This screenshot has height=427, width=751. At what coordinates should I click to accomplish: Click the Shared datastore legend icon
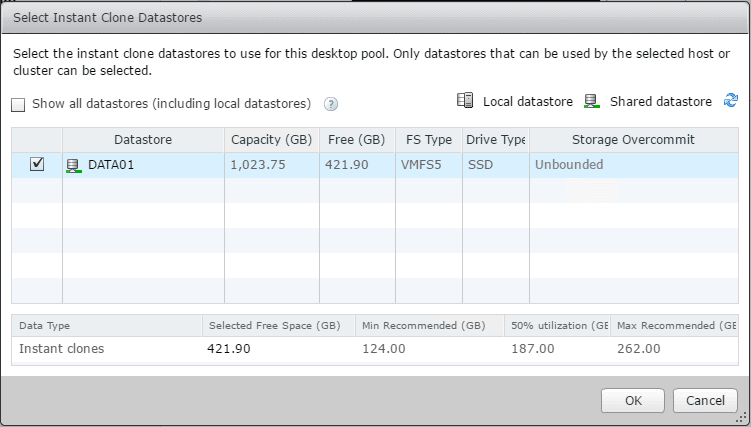(592, 101)
